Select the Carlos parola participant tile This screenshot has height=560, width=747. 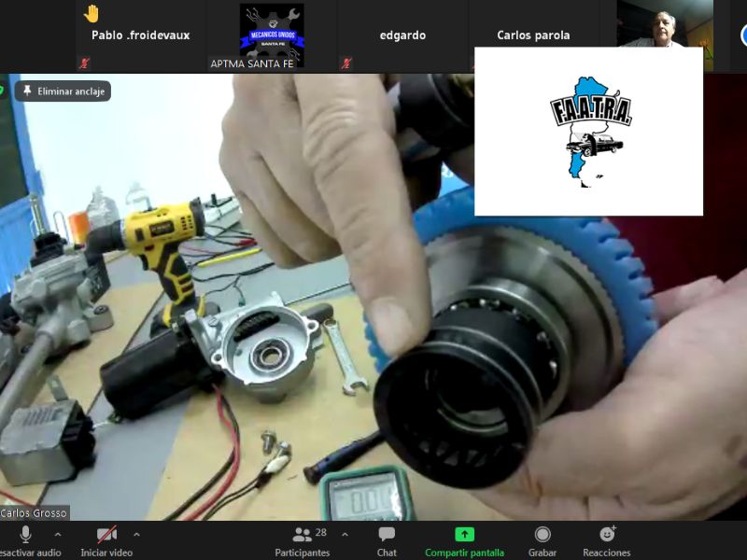coord(533,35)
